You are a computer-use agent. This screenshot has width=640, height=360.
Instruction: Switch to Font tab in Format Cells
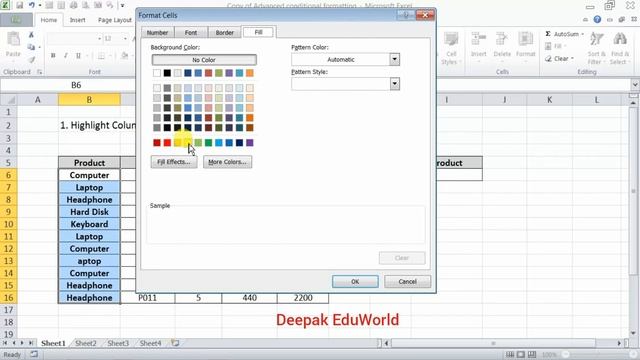[191, 33]
